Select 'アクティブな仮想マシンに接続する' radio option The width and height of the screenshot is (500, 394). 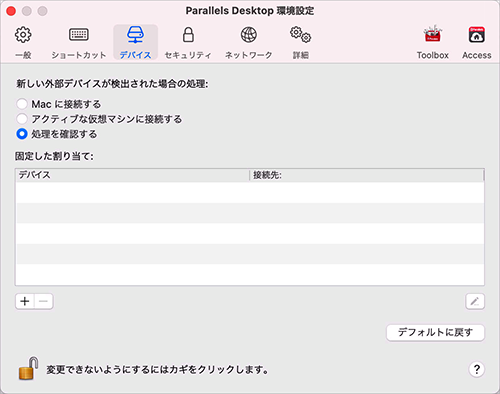[22, 119]
